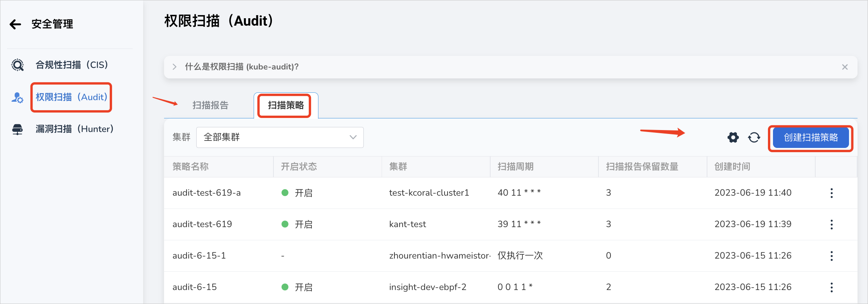Click cluster cell test-kcoral-cluster1
The height and width of the screenshot is (304, 868).
click(429, 193)
